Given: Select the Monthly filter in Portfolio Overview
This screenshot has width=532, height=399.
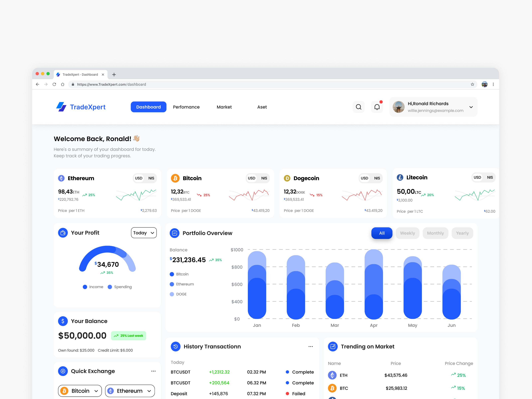Looking at the screenshot, I should [435, 233].
